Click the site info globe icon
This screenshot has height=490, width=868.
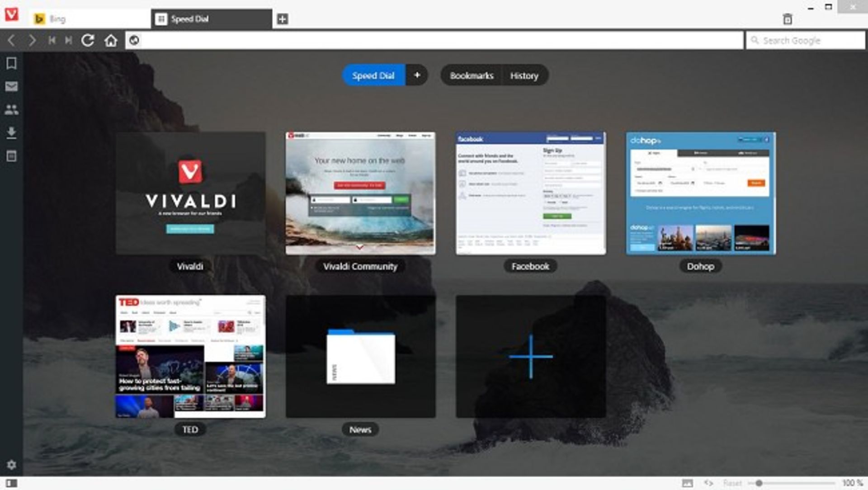point(134,40)
